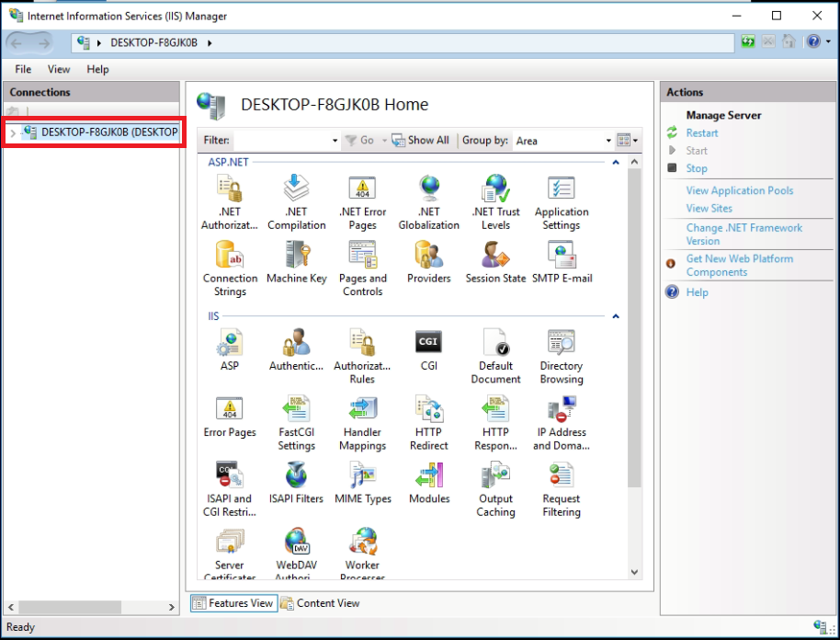Open ISAPI and CGI Restrictions feature
The height and width of the screenshot is (640, 840).
(x=230, y=489)
